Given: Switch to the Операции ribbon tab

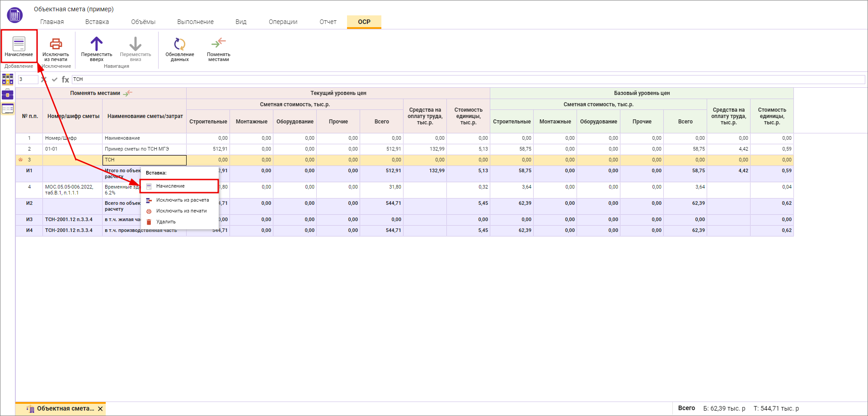Looking at the screenshot, I should pos(283,22).
